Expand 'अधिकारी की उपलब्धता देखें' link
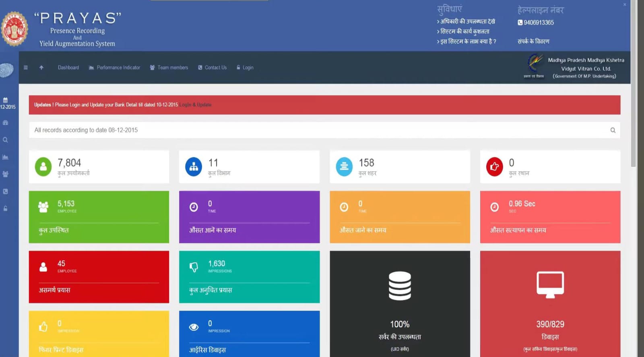The image size is (644, 357). point(467,21)
